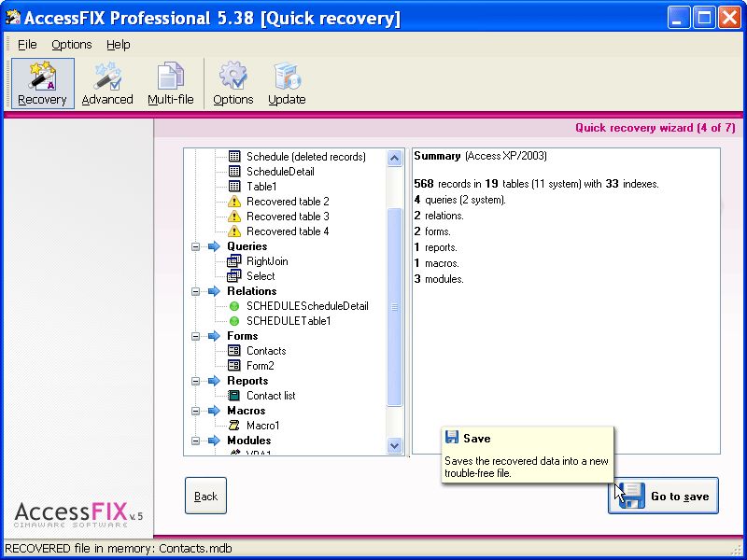Open the Multi-file recovery tool
This screenshot has height=560, width=747.
[x=171, y=83]
